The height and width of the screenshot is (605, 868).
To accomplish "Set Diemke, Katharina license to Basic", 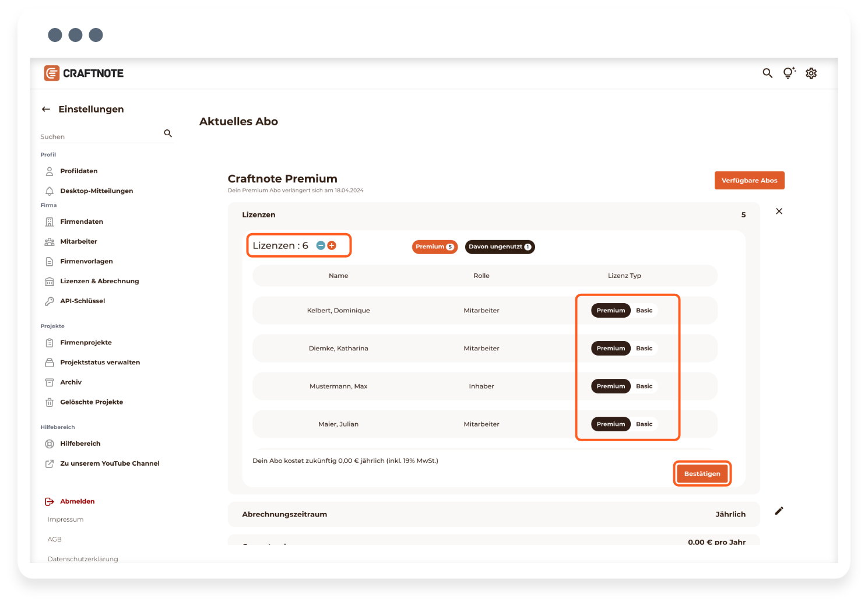I will [x=644, y=348].
